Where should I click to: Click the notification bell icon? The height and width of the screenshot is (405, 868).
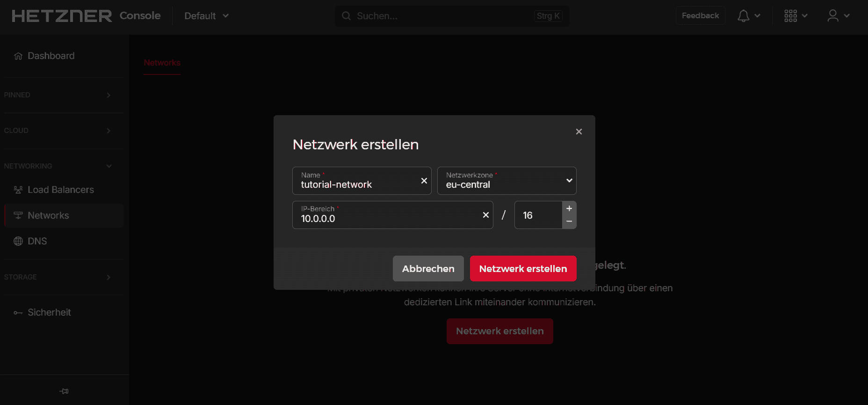pyautogui.click(x=743, y=16)
